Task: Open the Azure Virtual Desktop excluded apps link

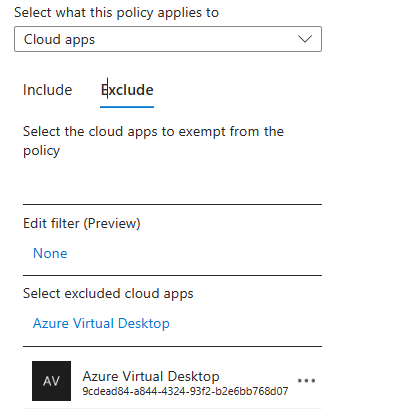Action: click(101, 323)
